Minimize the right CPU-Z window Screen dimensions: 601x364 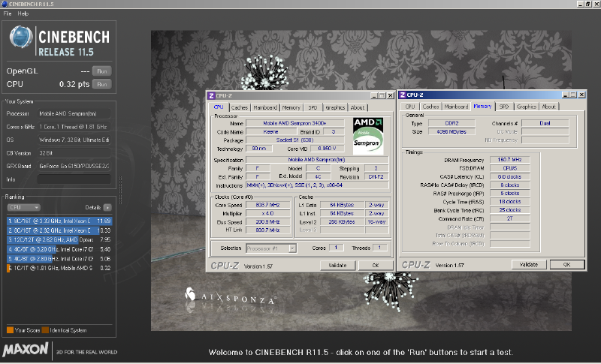click(566, 95)
